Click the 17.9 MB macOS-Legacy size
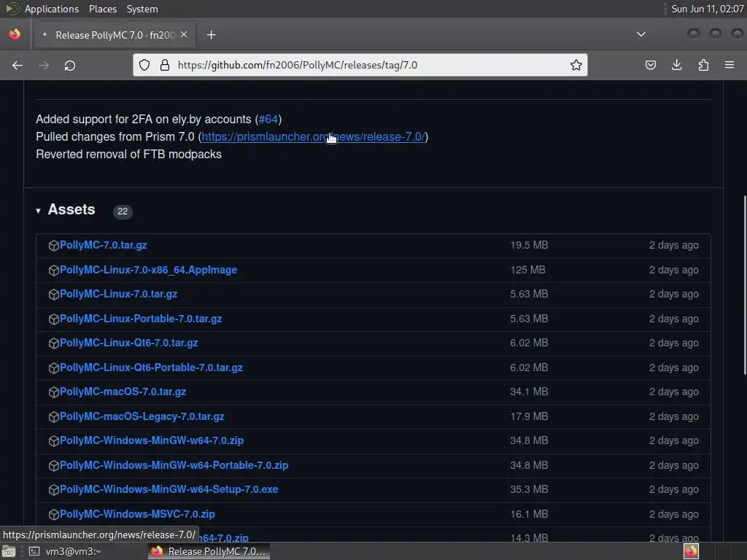The height and width of the screenshot is (560, 747). click(530, 416)
